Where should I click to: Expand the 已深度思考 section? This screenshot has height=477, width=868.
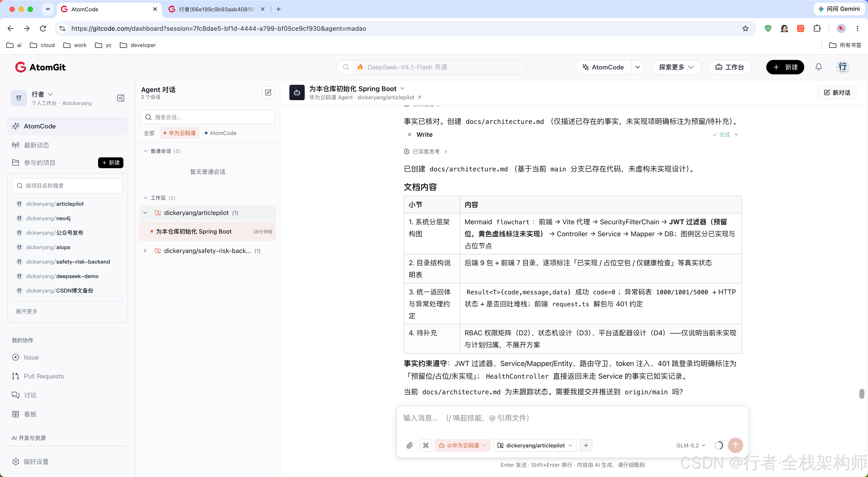[x=426, y=152]
